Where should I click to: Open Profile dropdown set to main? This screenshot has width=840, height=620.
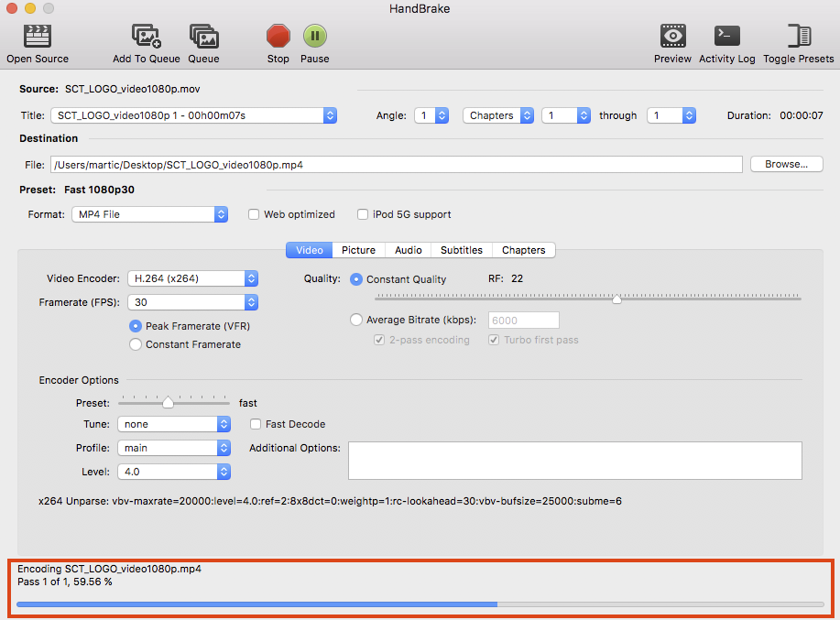click(174, 448)
